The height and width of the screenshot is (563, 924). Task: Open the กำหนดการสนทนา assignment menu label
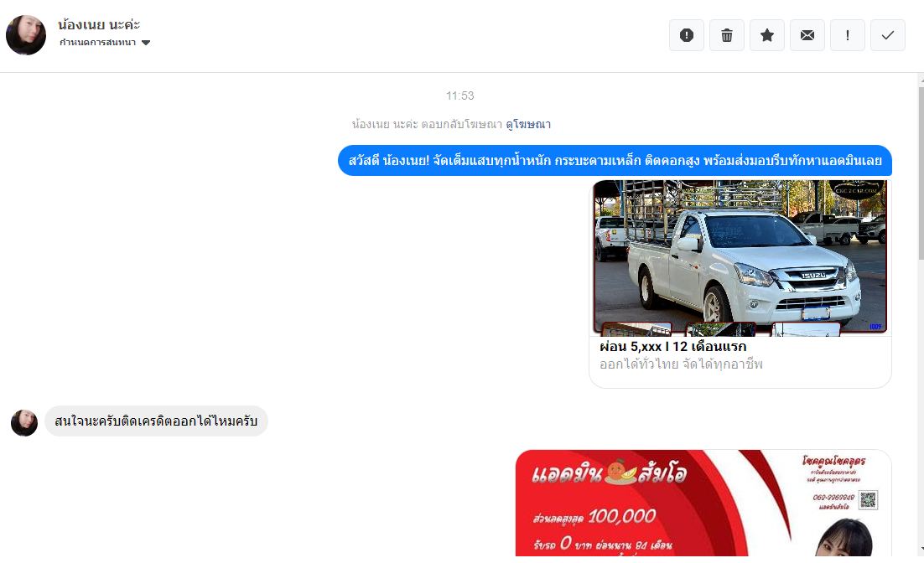click(x=97, y=43)
